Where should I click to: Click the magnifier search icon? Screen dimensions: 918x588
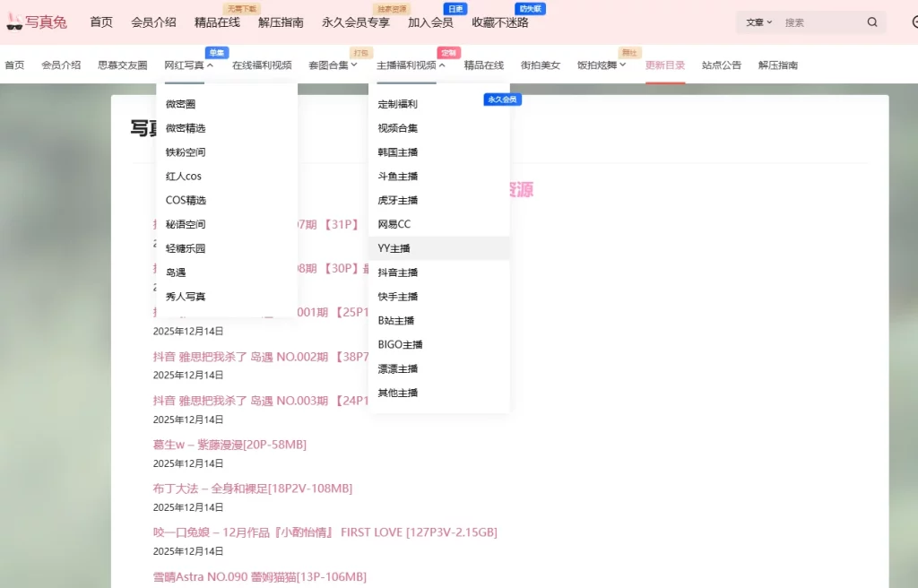coord(872,22)
